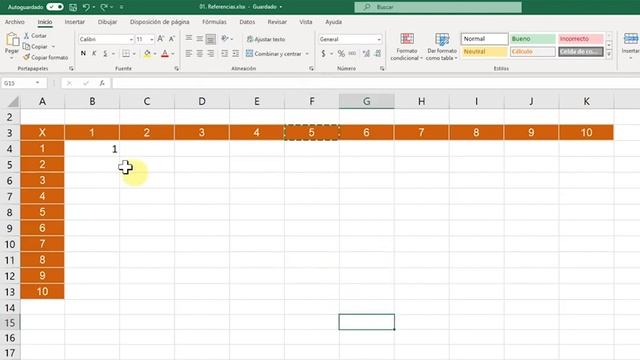This screenshot has width=640, height=360.
Task: Click decrease decimals icon
Action: [378, 53]
